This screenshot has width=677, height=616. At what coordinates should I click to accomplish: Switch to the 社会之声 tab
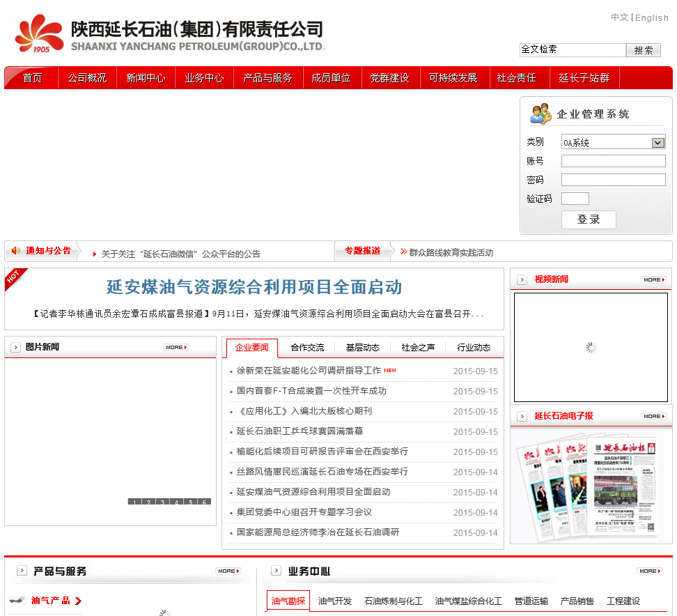(x=418, y=348)
